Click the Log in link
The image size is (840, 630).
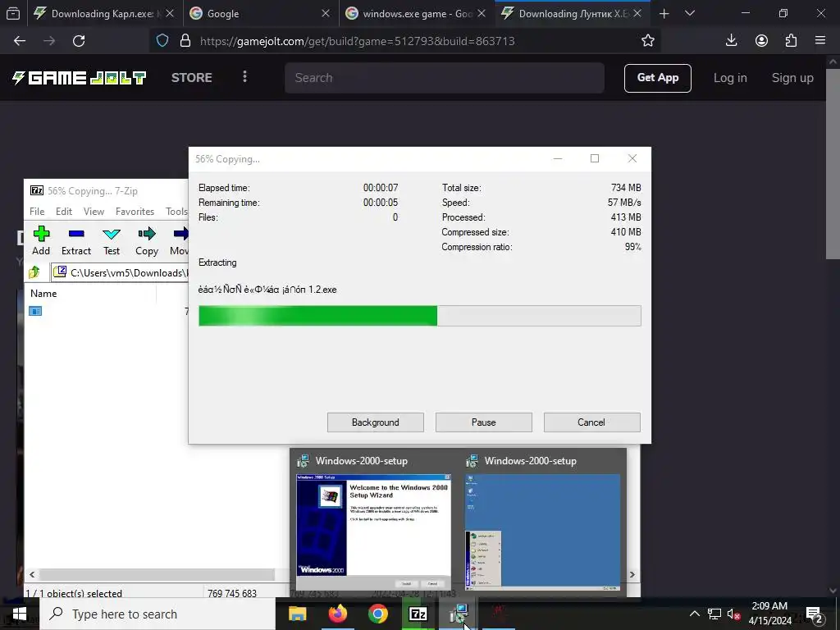730,78
